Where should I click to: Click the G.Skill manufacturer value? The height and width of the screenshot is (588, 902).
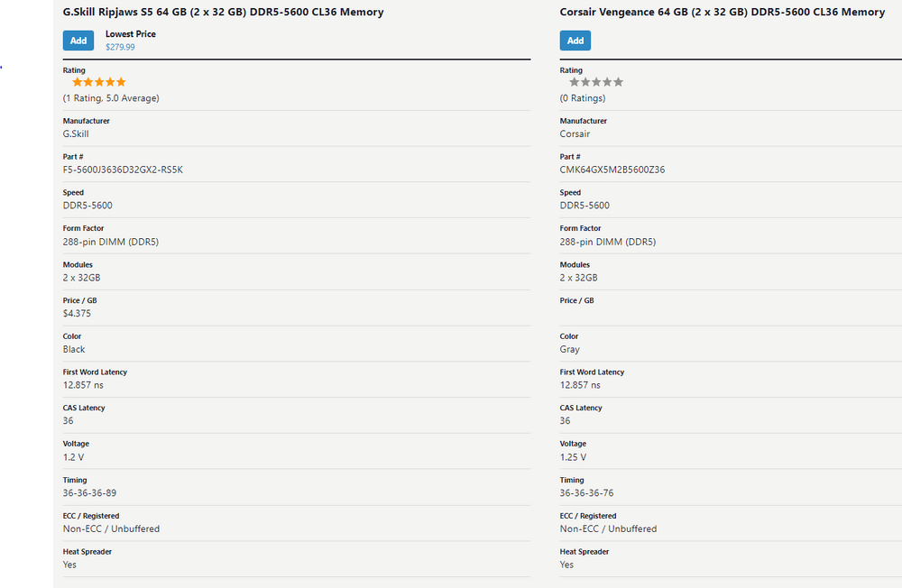tap(76, 133)
